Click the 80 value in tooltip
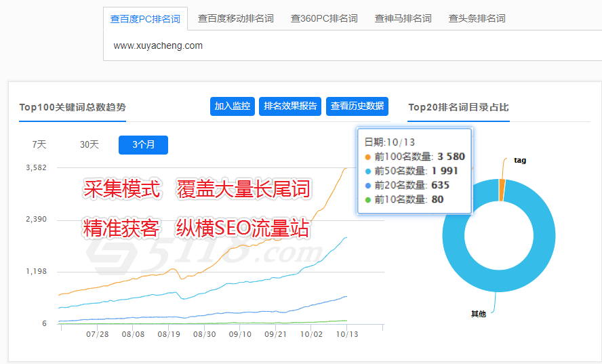The image size is (602, 364). pyautogui.click(x=437, y=199)
